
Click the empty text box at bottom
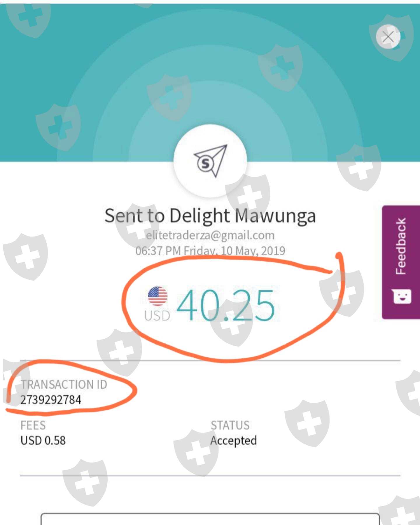[210, 519]
